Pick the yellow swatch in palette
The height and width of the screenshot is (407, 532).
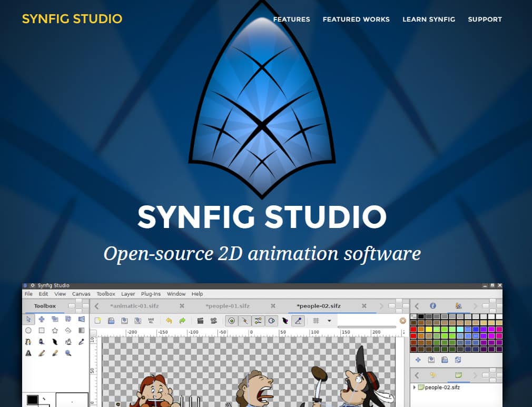pyautogui.click(x=429, y=329)
